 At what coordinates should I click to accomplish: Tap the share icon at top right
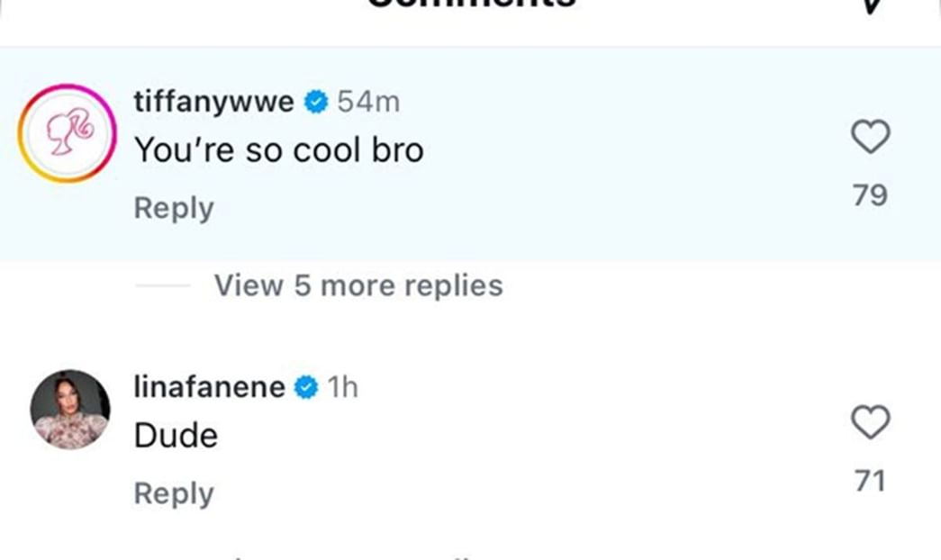869,5
